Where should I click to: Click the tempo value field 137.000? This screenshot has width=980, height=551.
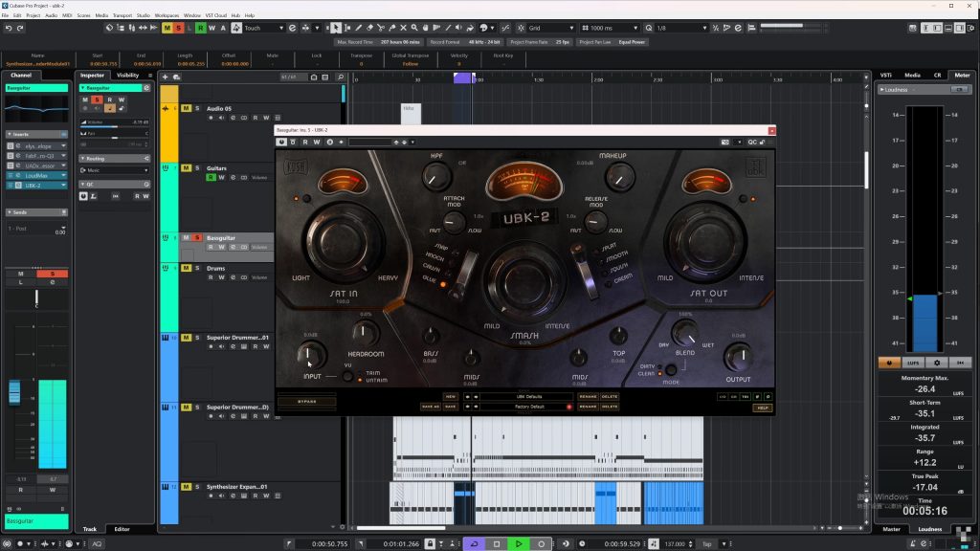(x=676, y=544)
